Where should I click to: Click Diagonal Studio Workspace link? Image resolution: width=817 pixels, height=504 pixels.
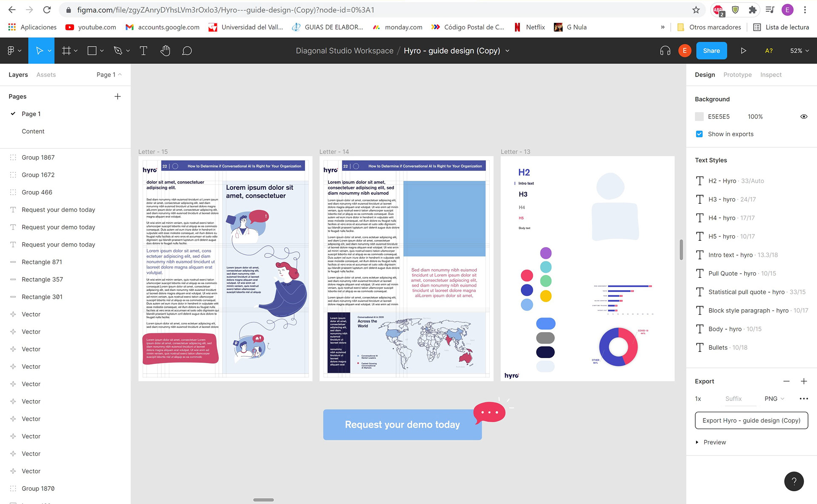click(344, 51)
